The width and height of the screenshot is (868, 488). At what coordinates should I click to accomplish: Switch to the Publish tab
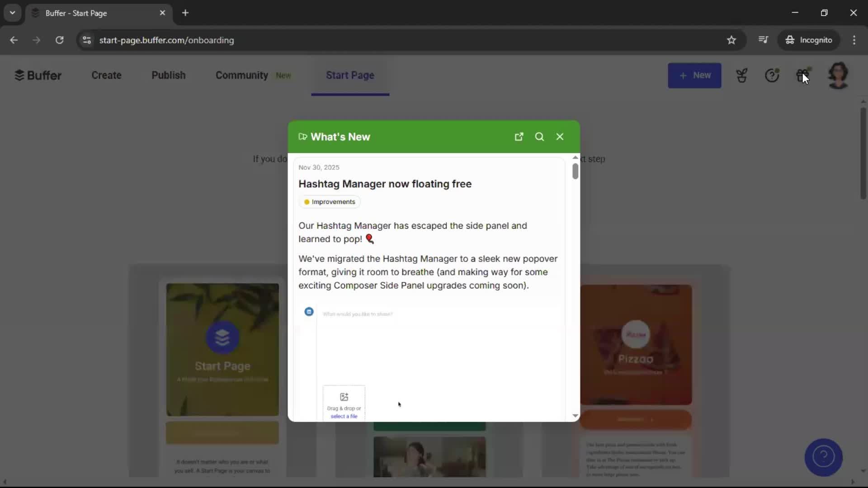pos(168,75)
